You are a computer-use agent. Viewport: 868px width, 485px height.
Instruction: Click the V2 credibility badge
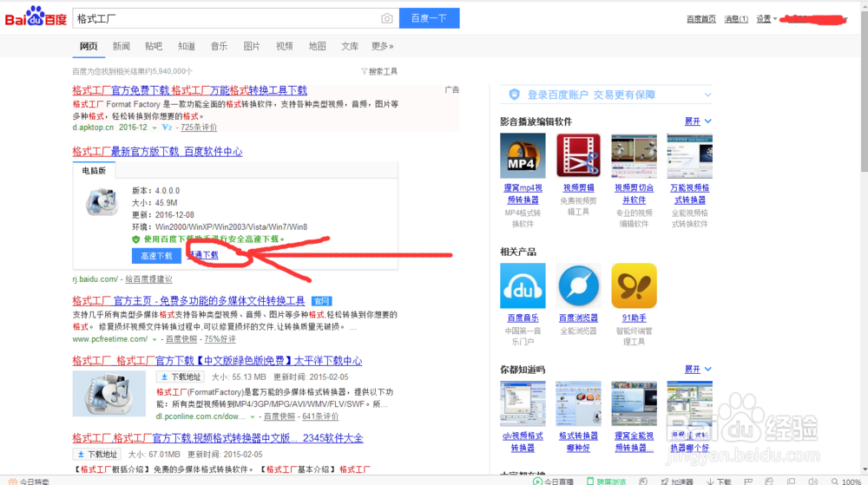pos(167,128)
